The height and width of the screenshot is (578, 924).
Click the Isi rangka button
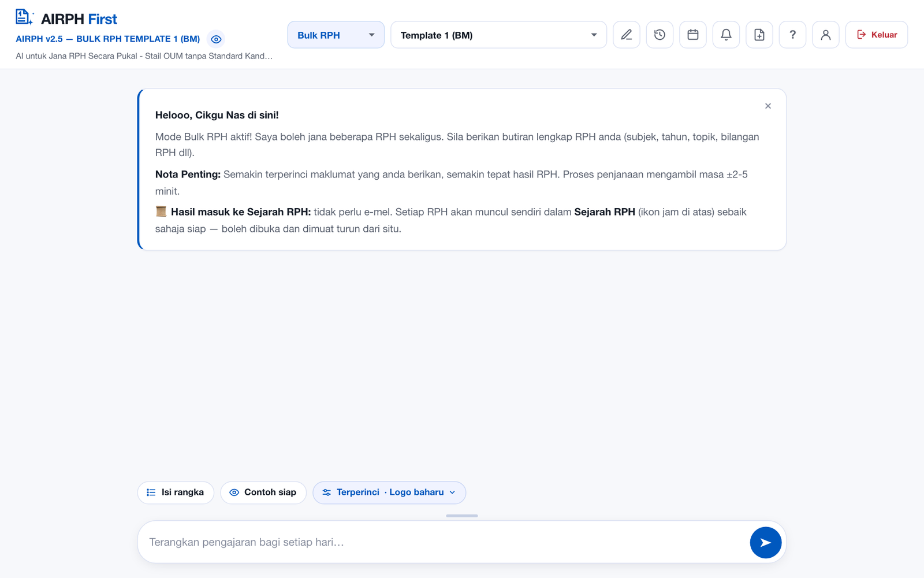click(x=176, y=492)
